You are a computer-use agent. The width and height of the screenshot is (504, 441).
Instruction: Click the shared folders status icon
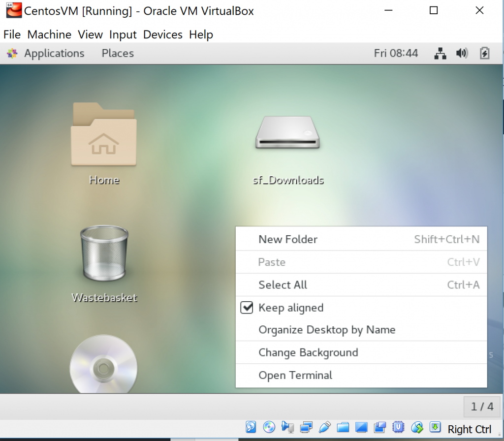343,427
